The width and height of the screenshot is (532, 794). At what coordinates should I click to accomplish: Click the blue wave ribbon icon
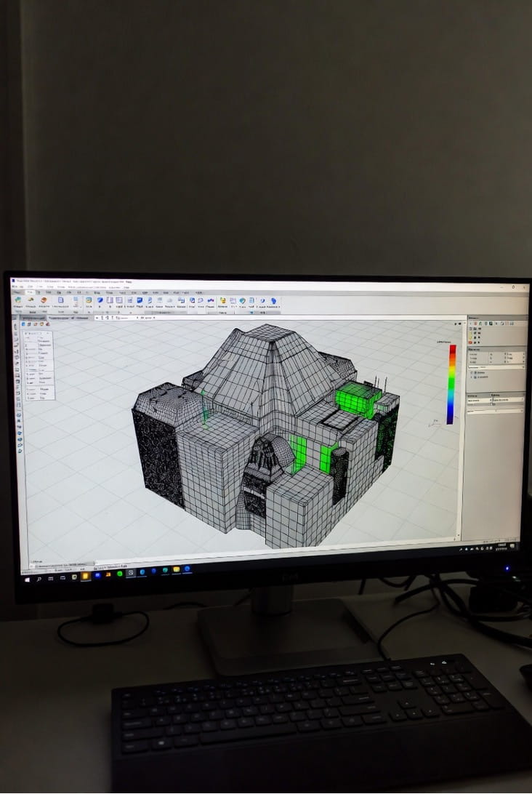tap(211, 301)
